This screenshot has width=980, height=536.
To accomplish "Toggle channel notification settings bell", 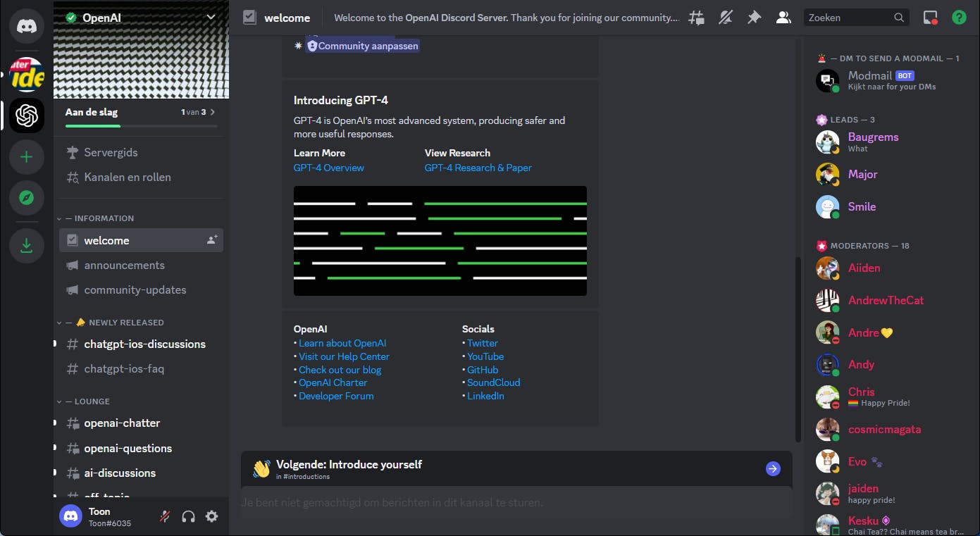I will pos(725,18).
